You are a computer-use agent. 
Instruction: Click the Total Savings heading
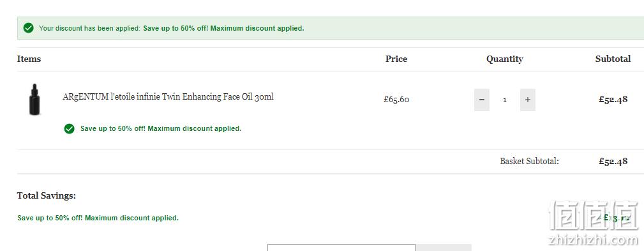point(47,195)
